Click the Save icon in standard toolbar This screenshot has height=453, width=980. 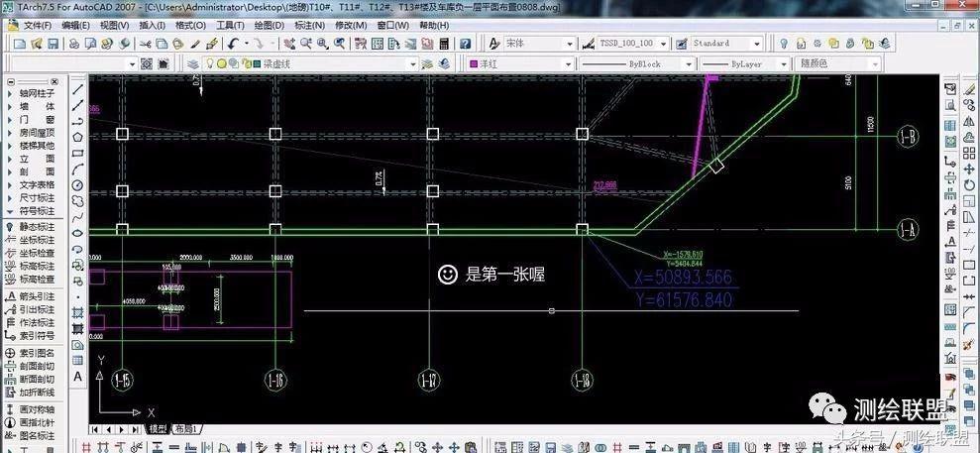(53, 44)
